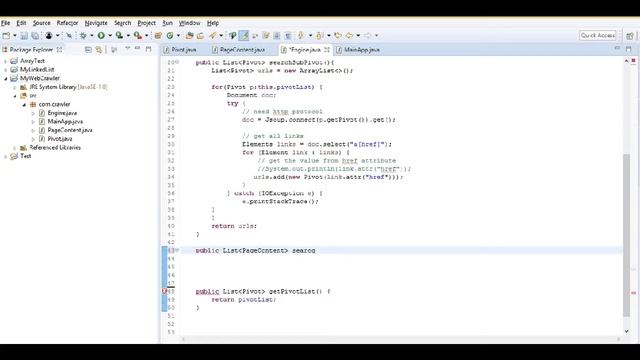Click the Last Edit Location icon

[x=338, y=36]
